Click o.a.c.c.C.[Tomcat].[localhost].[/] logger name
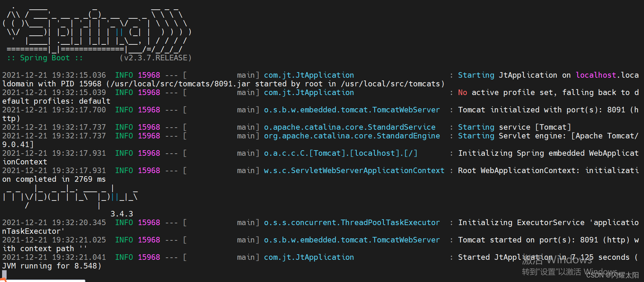Viewport: 644px width, 282px height. 340,153
